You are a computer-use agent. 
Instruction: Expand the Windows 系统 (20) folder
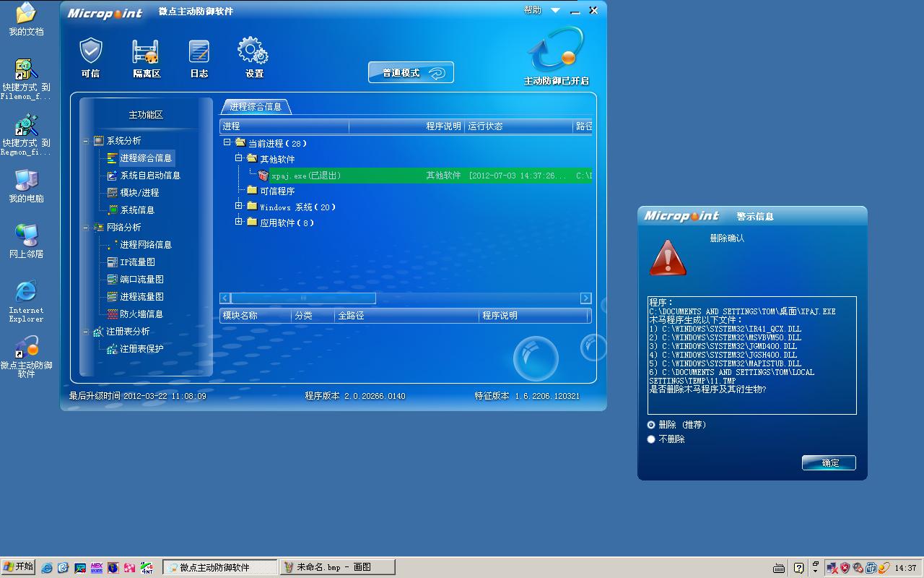tap(238, 207)
